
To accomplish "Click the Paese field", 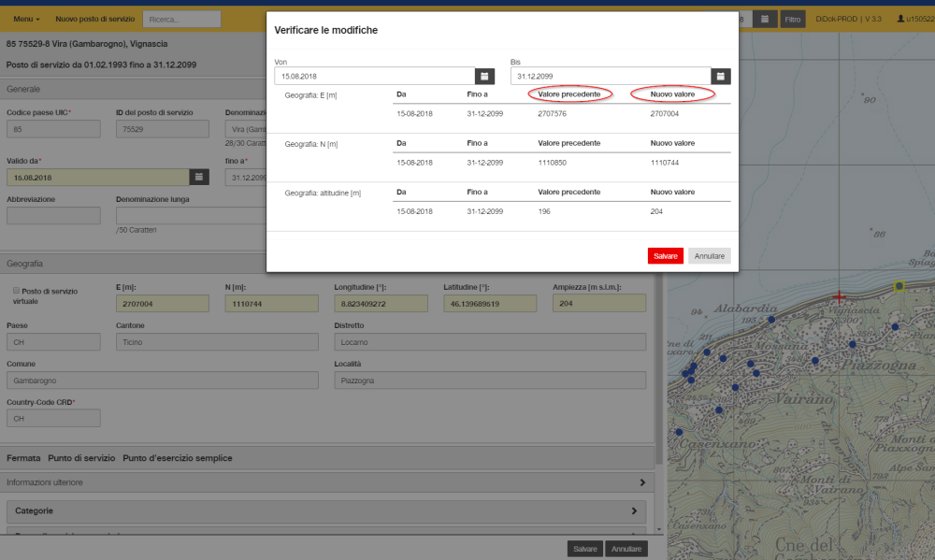I will (53, 342).
